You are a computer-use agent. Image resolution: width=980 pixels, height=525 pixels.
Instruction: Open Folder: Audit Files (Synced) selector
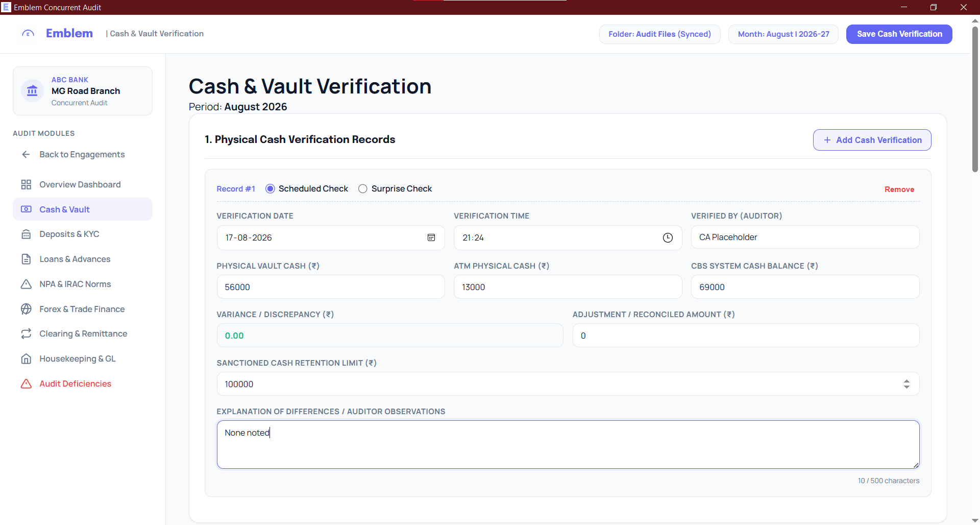(659, 34)
